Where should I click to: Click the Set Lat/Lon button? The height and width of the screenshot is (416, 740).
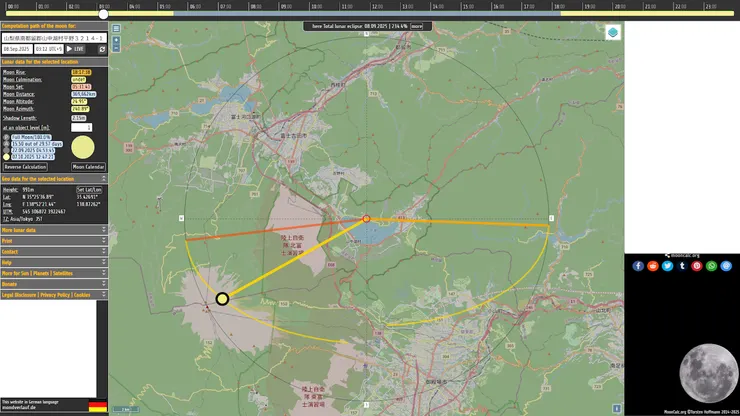pyautogui.click(x=89, y=190)
